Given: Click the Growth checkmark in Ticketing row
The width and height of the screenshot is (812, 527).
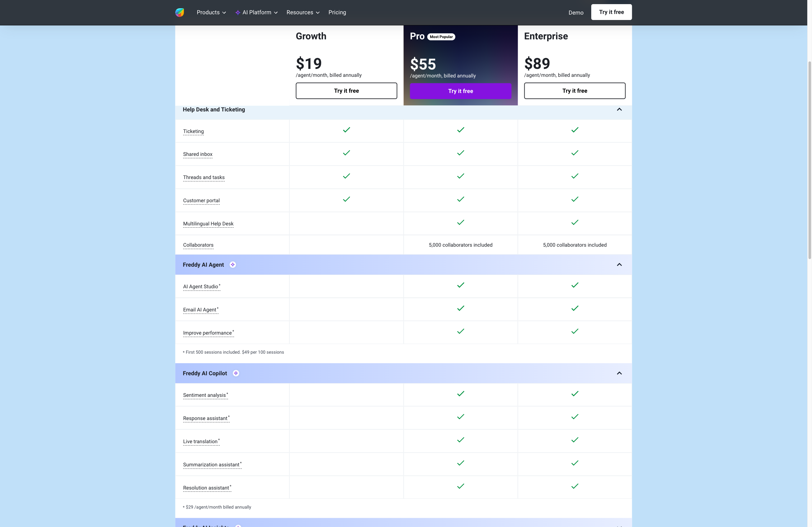Looking at the screenshot, I should 346,130.
